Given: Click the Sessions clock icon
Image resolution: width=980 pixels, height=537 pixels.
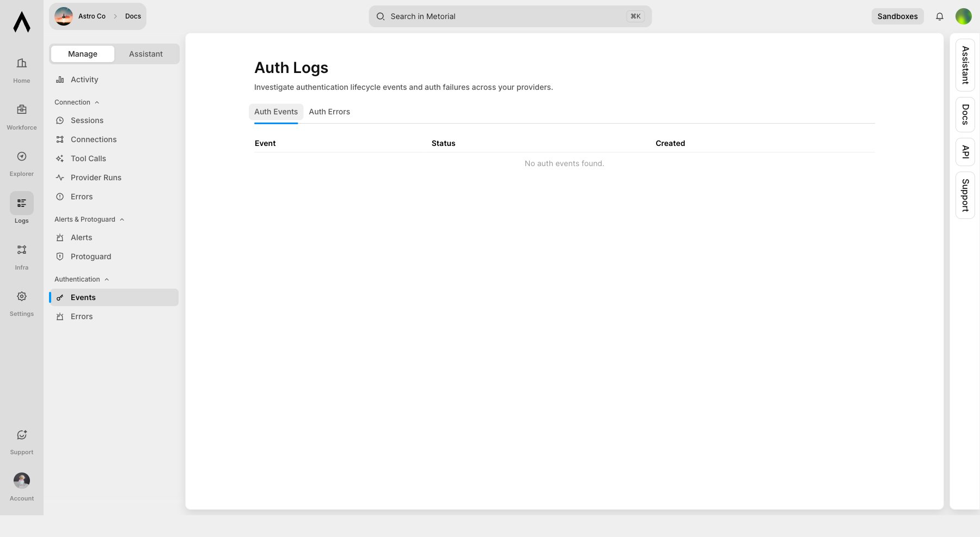Looking at the screenshot, I should click(x=60, y=120).
